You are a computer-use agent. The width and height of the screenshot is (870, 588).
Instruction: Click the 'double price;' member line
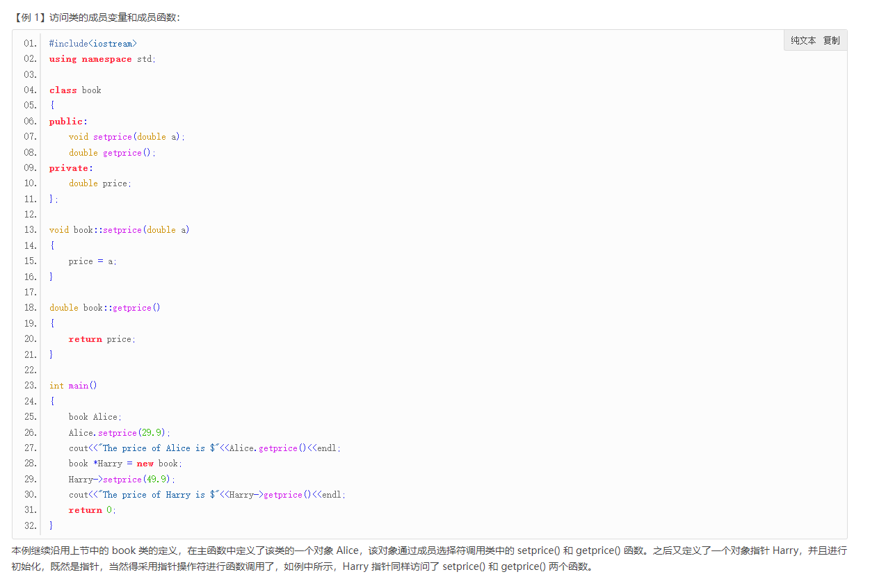[x=100, y=183]
